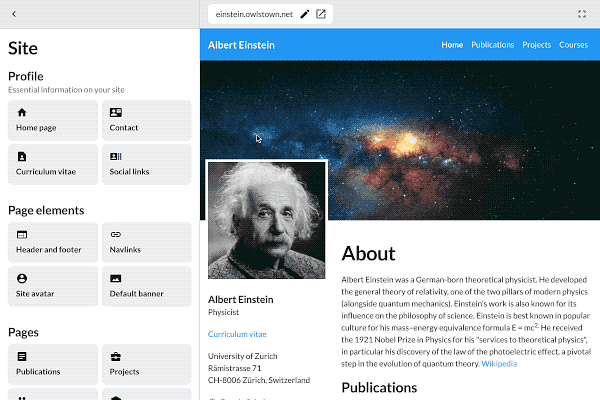Viewport: 600px width, 400px height.
Task: Edit the site URL with pencil icon
Action: (305, 14)
